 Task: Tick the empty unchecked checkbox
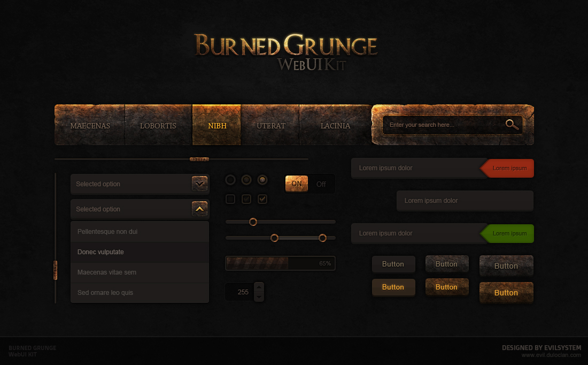tap(230, 199)
